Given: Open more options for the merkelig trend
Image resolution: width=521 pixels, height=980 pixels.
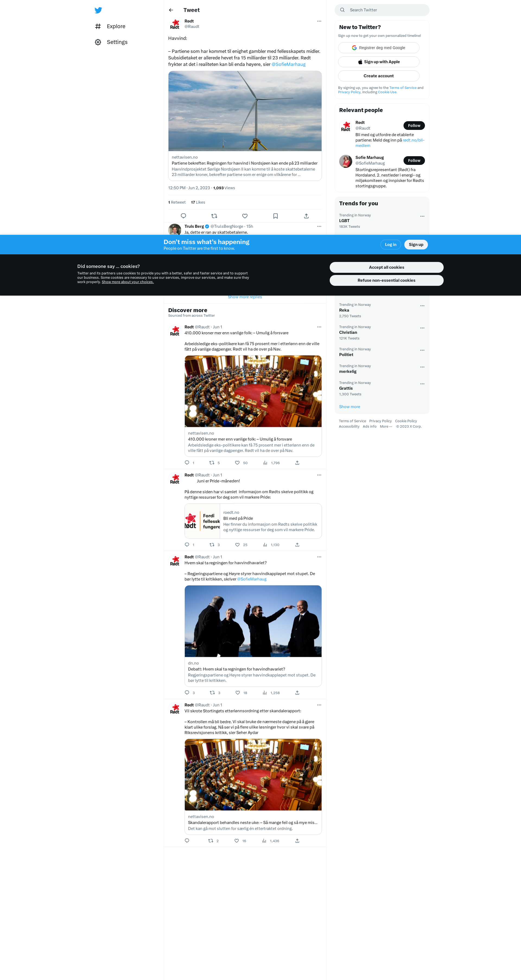Looking at the screenshot, I should coord(422,367).
